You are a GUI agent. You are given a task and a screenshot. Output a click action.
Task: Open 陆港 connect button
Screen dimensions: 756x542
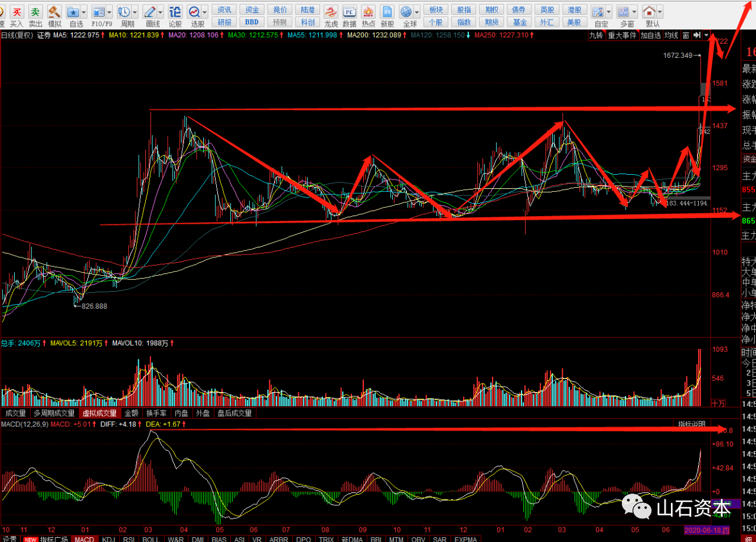coord(308,9)
